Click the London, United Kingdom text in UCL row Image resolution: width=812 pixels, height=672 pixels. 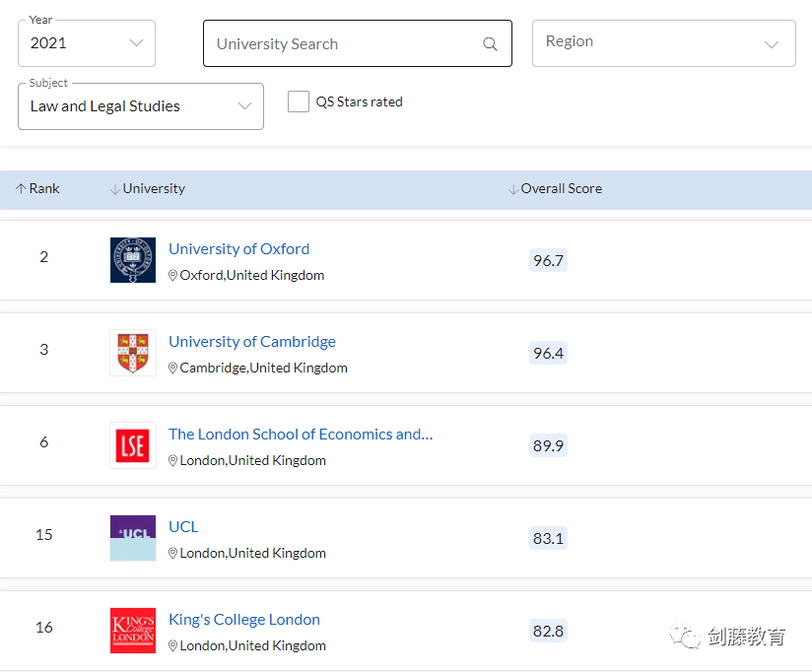(x=252, y=554)
